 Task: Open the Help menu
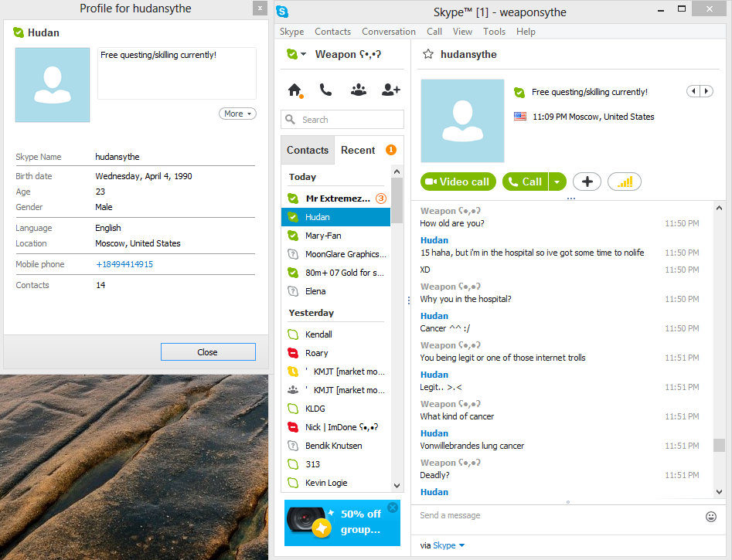pos(526,31)
